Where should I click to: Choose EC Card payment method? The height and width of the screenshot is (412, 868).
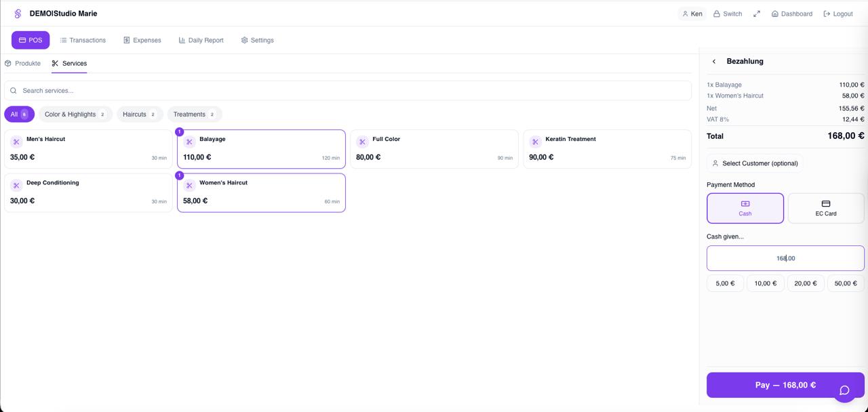point(826,208)
